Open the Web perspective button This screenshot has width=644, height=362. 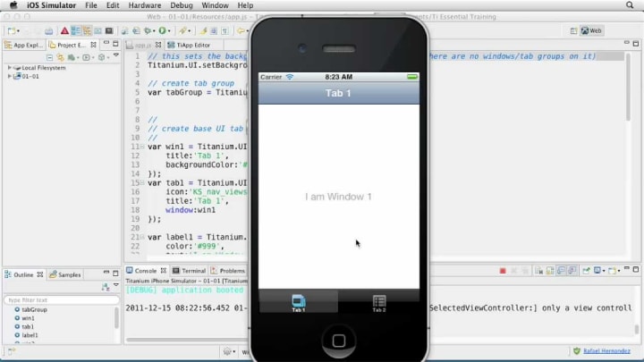591,30
